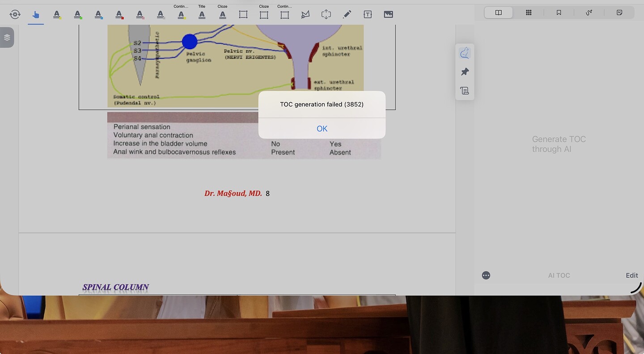644x354 pixels.
Task: Choose the yellow text highlighter
Action: tap(57, 15)
